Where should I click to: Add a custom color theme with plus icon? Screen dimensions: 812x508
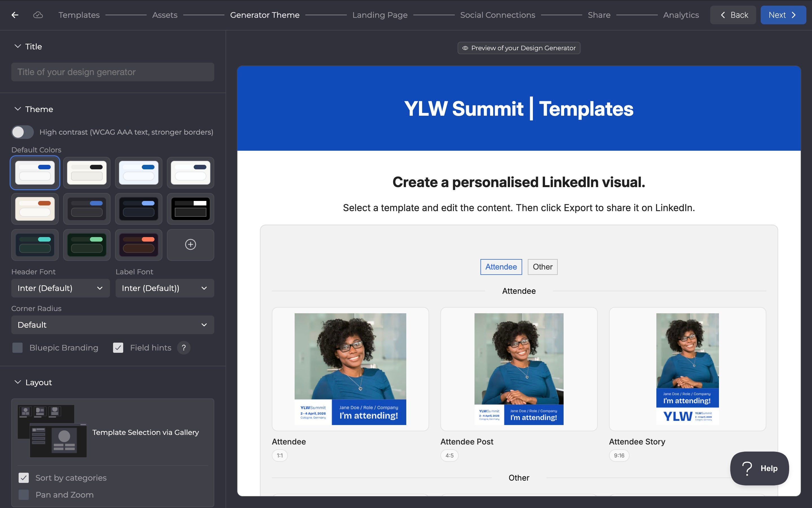pyautogui.click(x=190, y=245)
